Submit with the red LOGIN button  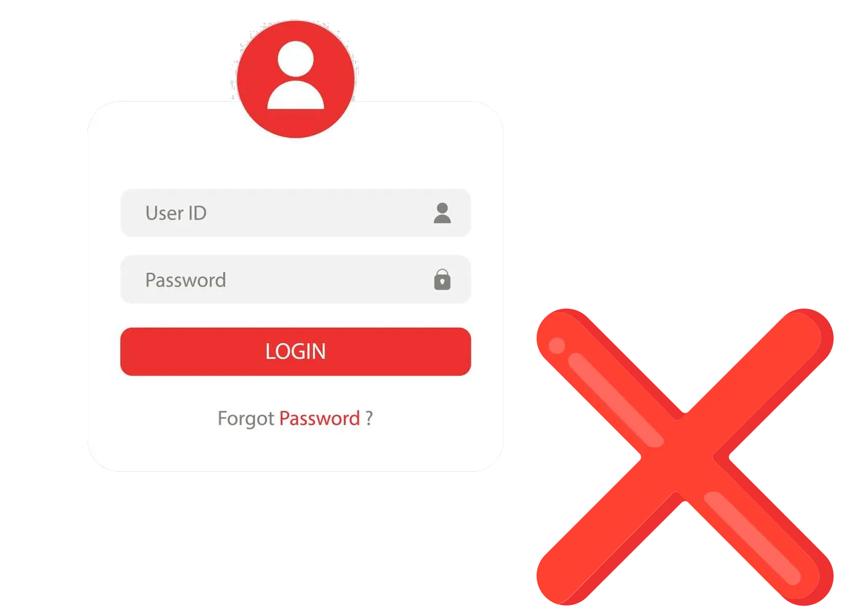click(296, 352)
